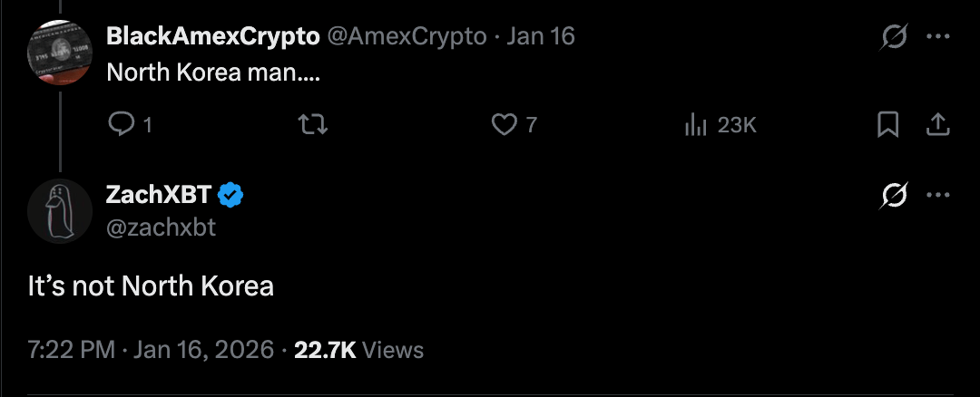Like the 'North Korea man' tweet
The width and height of the screenshot is (980, 397).
coord(504,125)
